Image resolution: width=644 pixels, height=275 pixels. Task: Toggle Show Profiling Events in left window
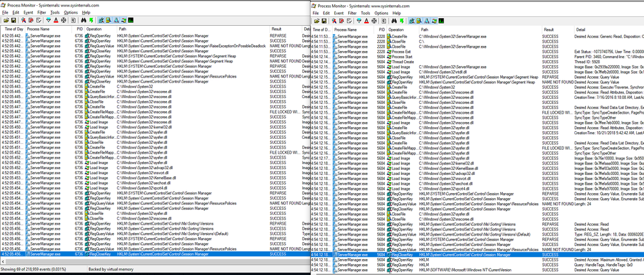[x=131, y=20]
